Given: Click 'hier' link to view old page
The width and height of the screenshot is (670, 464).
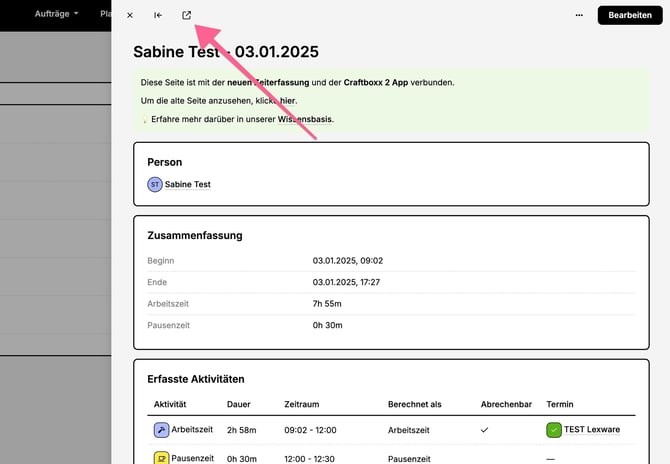Looking at the screenshot, I should click(x=287, y=101).
